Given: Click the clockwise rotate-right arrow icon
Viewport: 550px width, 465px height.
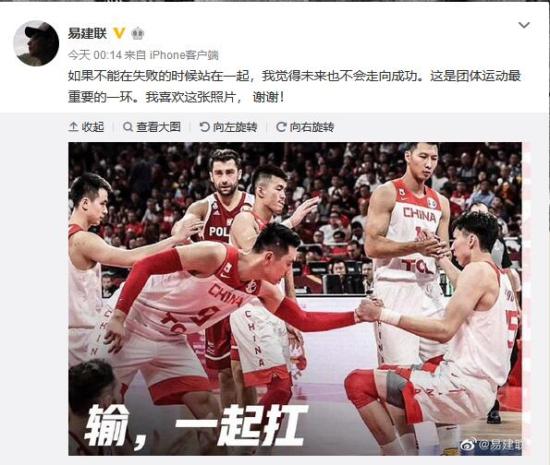Looking at the screenshot, I should point(281,127).
